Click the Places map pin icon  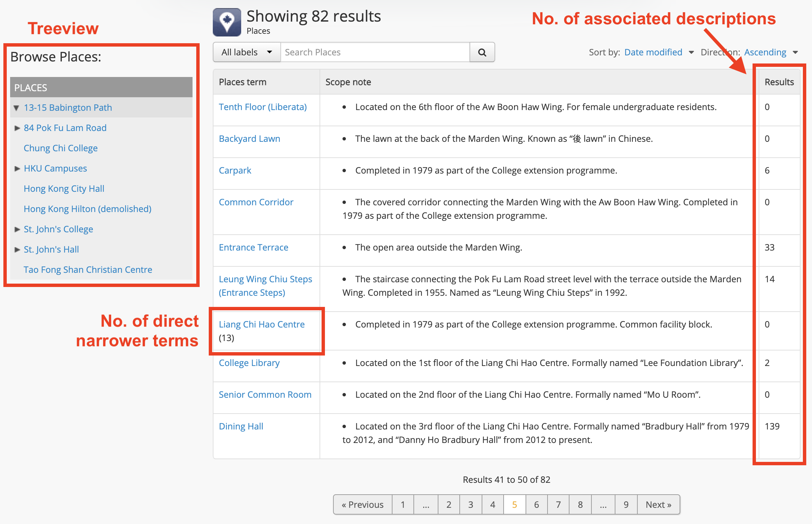[x=227, y=23]
